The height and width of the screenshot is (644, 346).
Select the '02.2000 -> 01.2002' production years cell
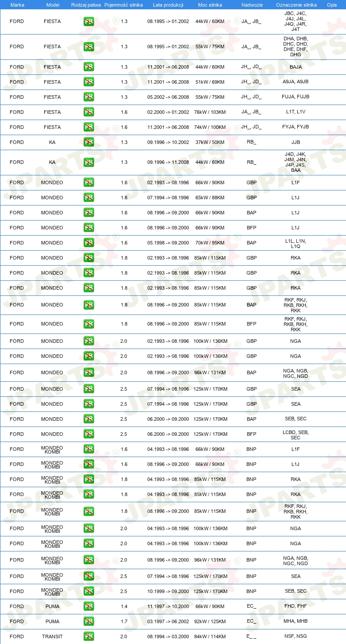pyautogui.click(x=168, y=112)
